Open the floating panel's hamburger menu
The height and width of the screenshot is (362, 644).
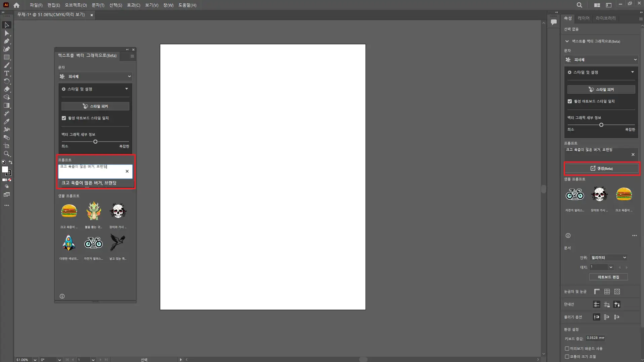(x=132, y=56)
